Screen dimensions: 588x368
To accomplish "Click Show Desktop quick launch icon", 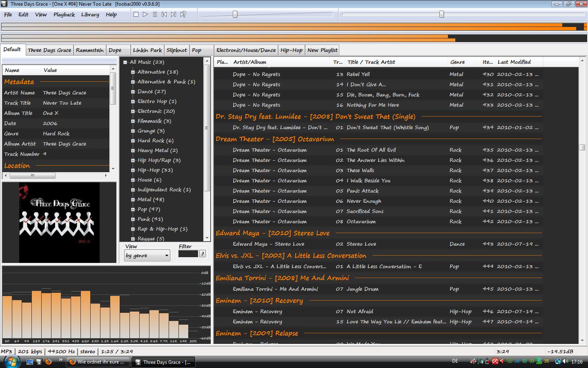I will [x=29, y=361].
